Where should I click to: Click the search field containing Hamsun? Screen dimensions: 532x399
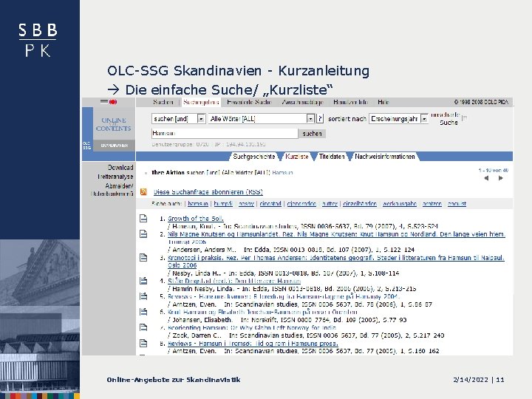pyautogui.click(x=225, y=134)
